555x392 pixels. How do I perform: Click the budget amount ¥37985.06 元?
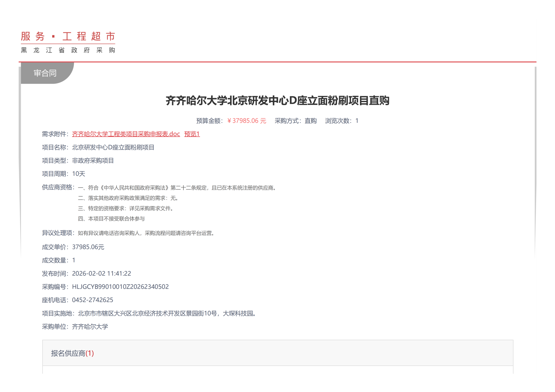tap(247, 121)
